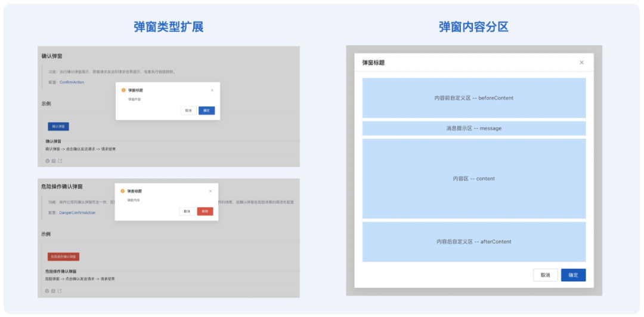644x317 pixels.
Task: Open the DangerConfirmAction config link
Action: [x=77, y=213]
